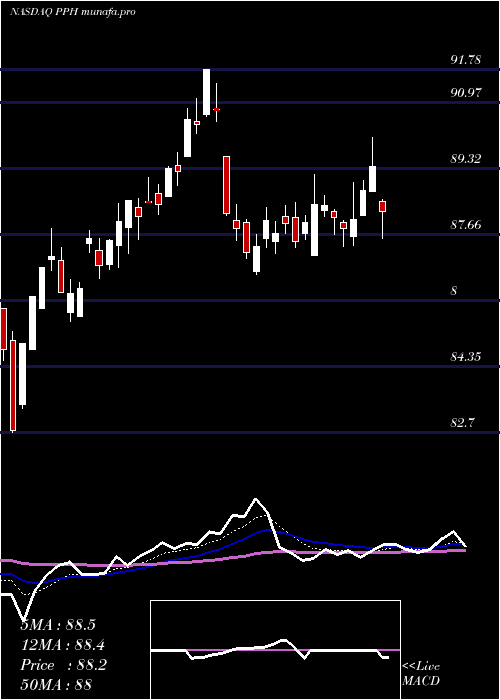This screenshot has width=500, height=700.
Task: Click the <<Live MACD label
Action: tap(421, 674)
